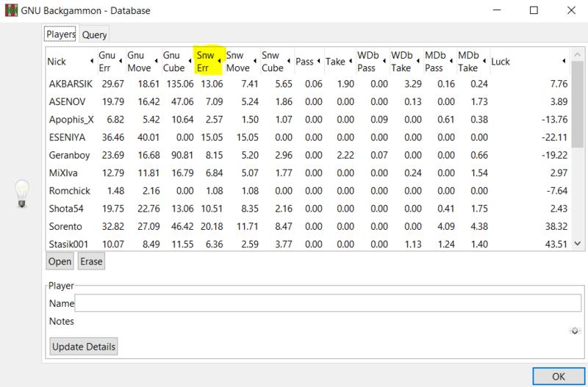Click Gnu Move value 40.01
This screenshot has width=588, height=387.
click(148, 137)
